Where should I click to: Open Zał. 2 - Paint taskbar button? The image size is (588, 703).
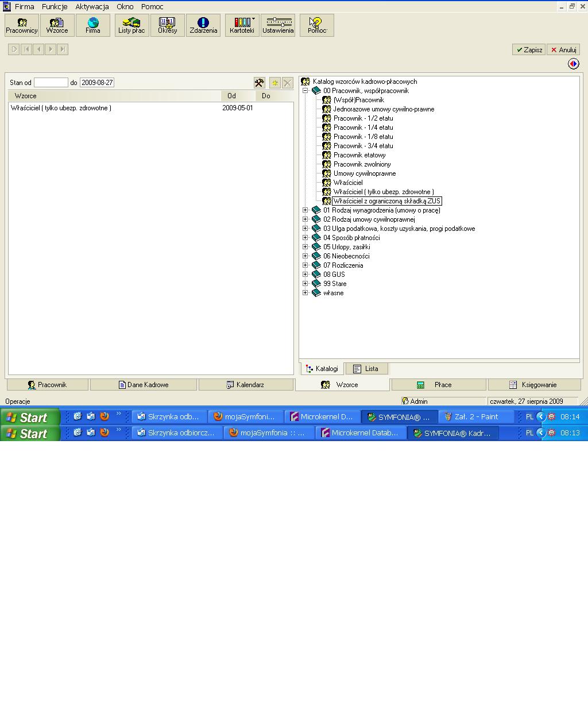click(476, 417)
